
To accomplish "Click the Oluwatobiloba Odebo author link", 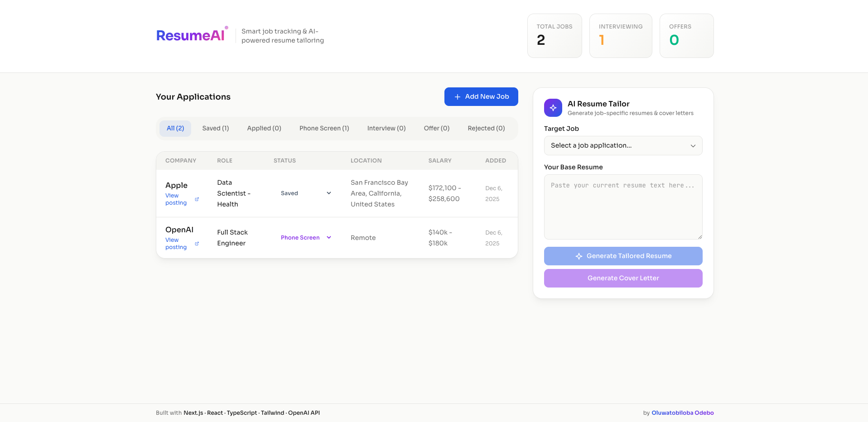I will (682, 412).
